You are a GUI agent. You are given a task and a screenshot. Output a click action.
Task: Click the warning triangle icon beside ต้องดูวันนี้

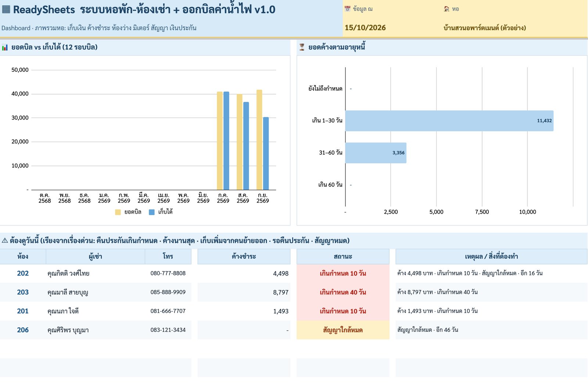click(x=5, y=241)
